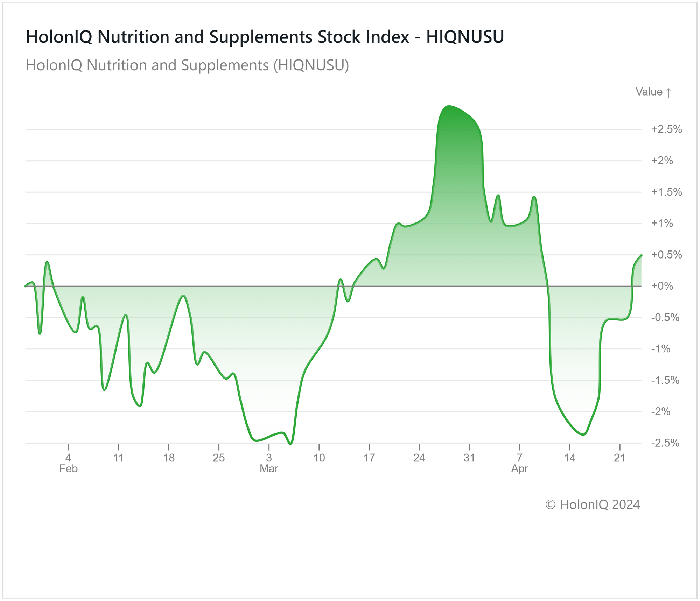Click the -1.5% y-axis label
Screen dimensions: 700x601
point(665,380)
